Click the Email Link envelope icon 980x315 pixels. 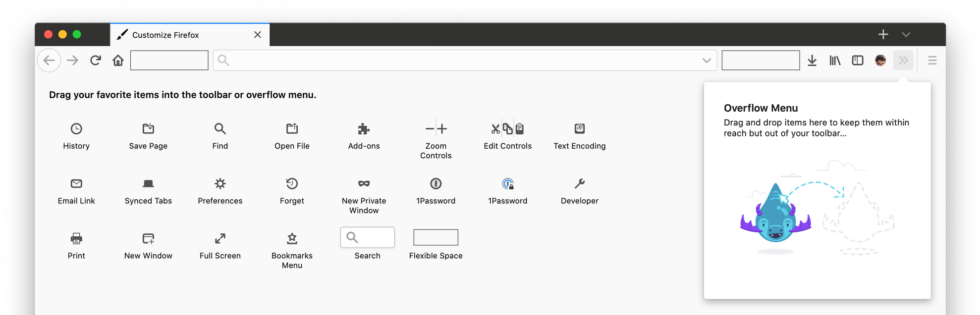click(76, 184)
